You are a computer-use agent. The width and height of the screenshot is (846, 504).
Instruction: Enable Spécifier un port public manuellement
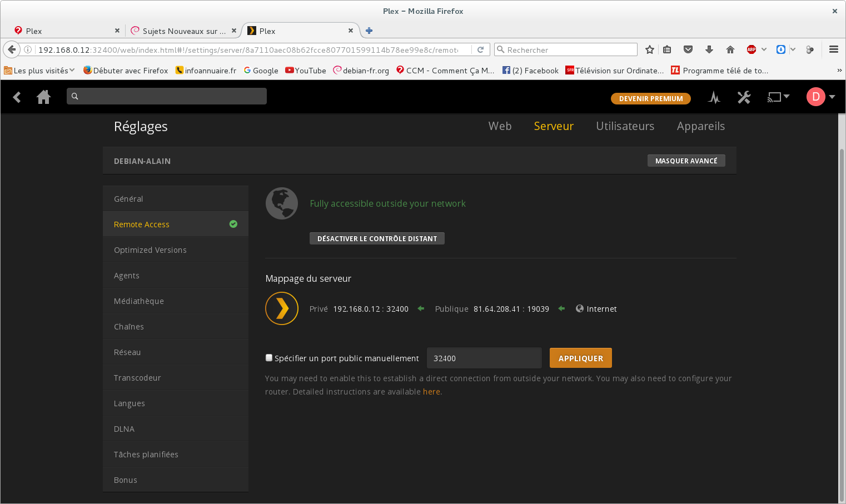tap(269, 358)
